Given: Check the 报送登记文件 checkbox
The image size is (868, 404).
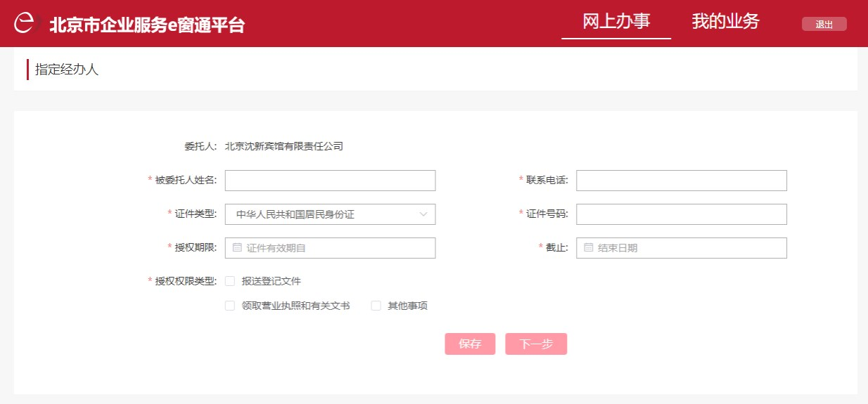Looking at the screenshot, I should [230, 281].
